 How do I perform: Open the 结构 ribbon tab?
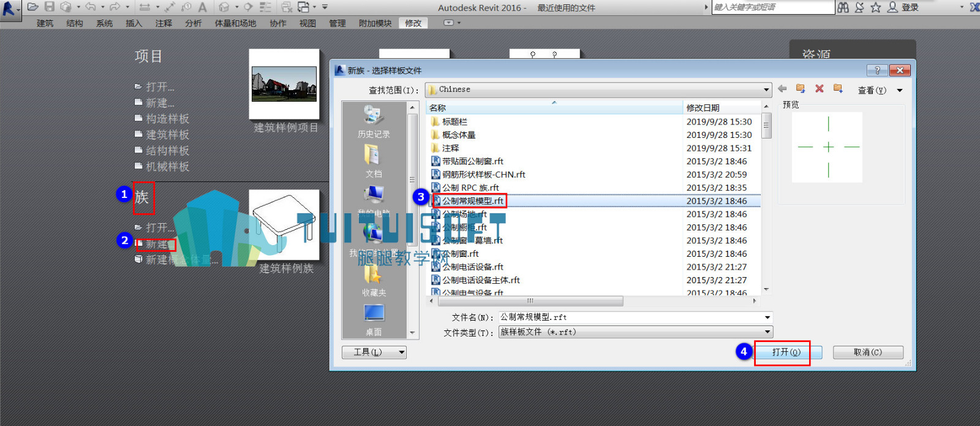(x=75, y=23)
